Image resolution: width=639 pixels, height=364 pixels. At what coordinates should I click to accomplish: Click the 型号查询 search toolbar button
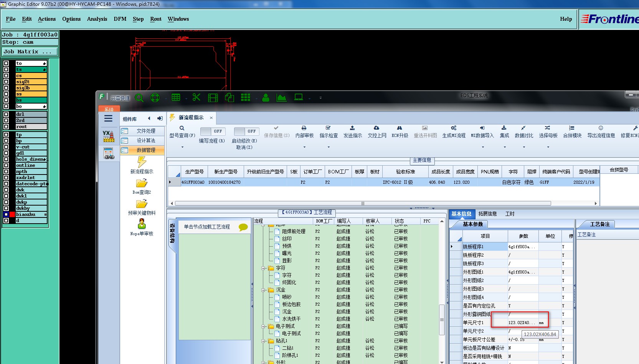pyautogui.click(x=182, y=132)
